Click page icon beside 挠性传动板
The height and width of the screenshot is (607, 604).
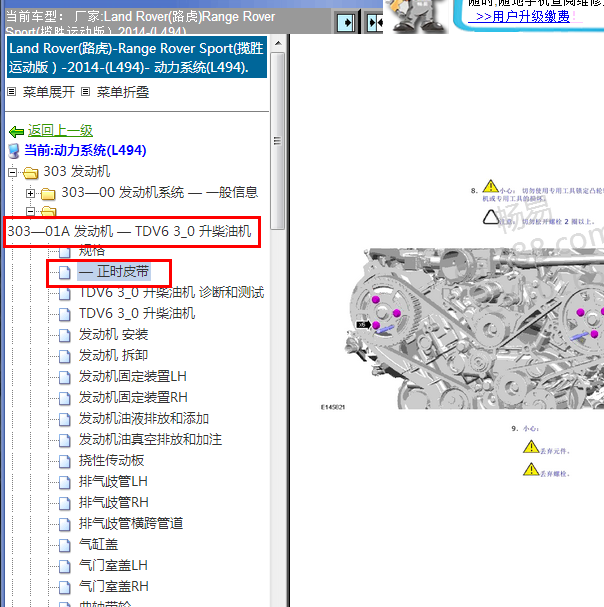(65, 461)
